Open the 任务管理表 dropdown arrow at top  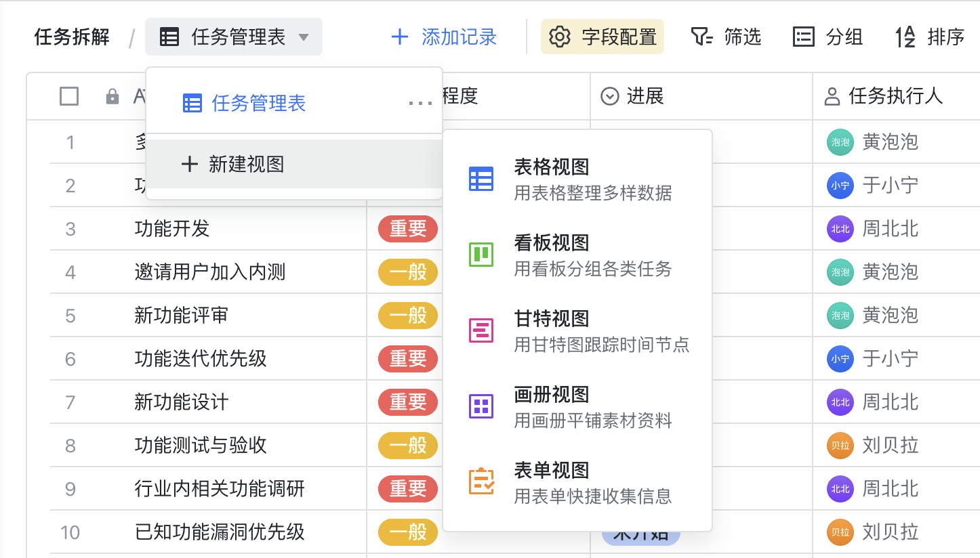pos(304,39)
